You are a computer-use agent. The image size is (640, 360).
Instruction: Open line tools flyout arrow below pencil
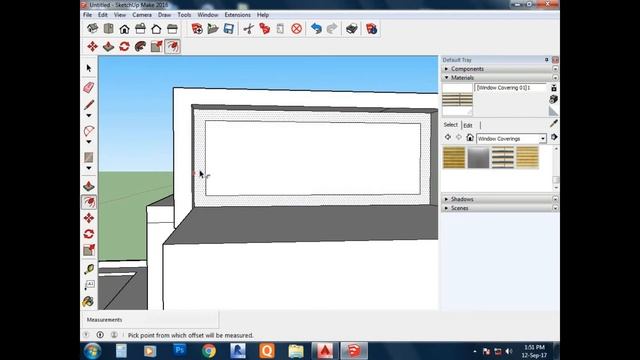89,116
